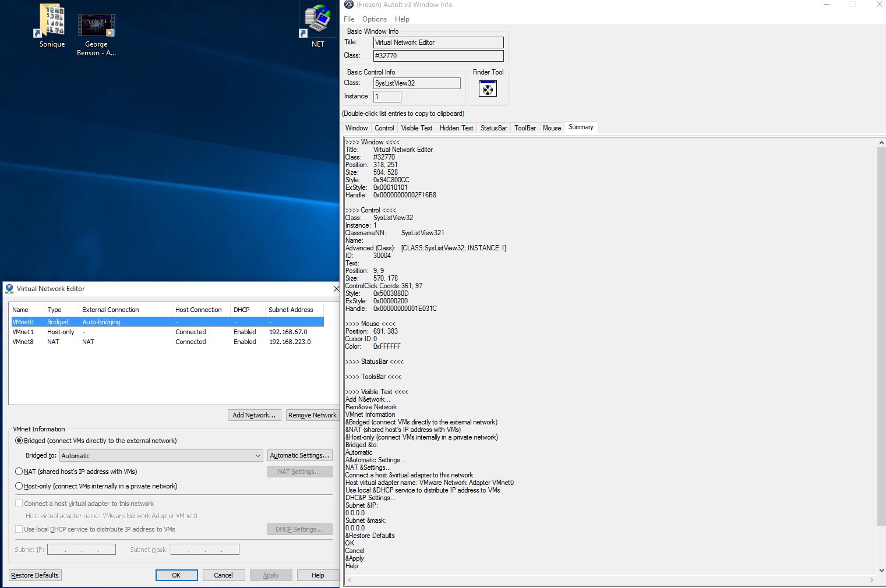Click the Add Network button
Screen dimensions: 886x588
point(254,415)
